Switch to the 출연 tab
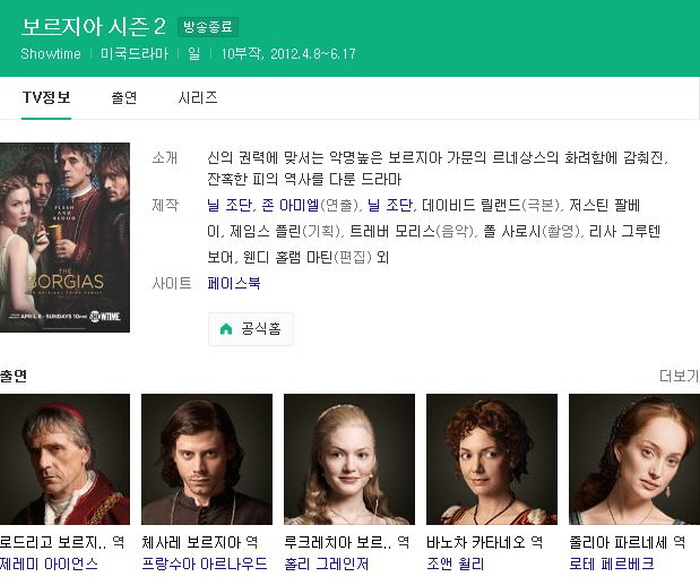The image size is (700, 577). [124, 97]
